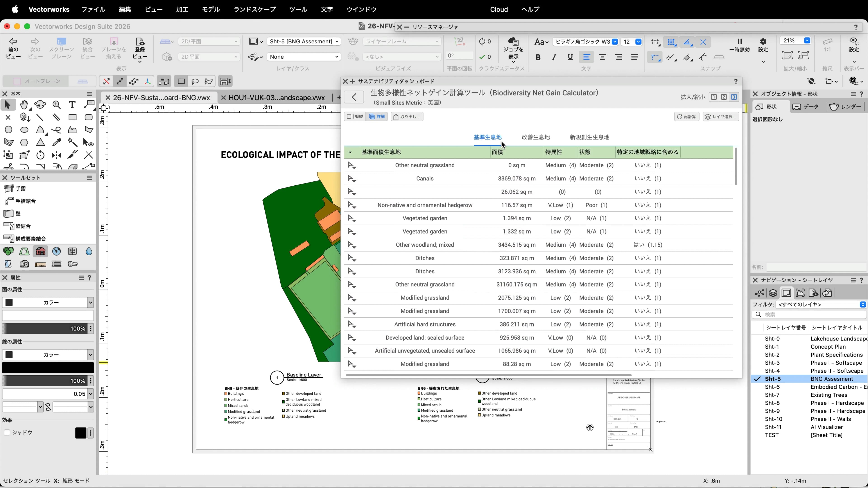Screen dimensions: 868x488
Task: Open the fill カラー style dropdown
Action: tap(47, 303)
